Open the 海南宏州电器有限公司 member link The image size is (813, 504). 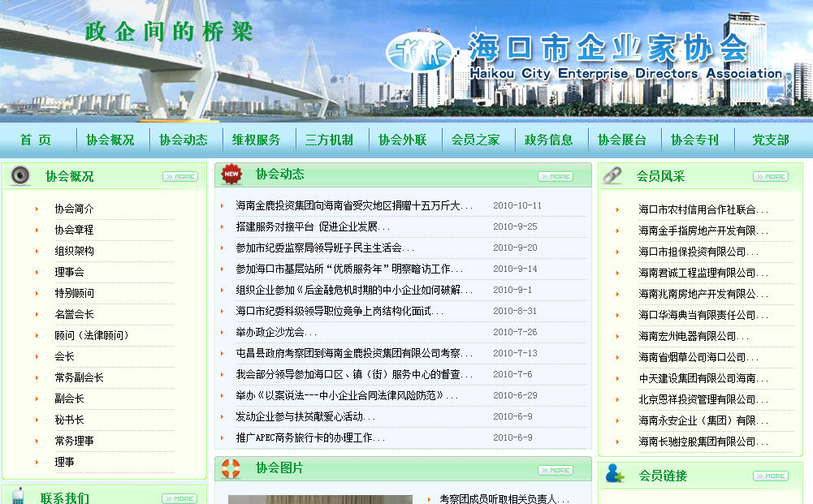point(694,336)
